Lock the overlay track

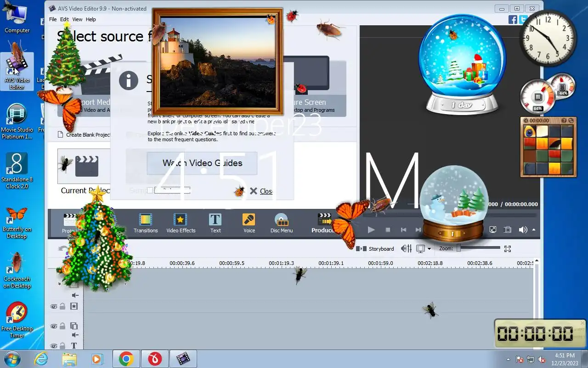[62, 326]
